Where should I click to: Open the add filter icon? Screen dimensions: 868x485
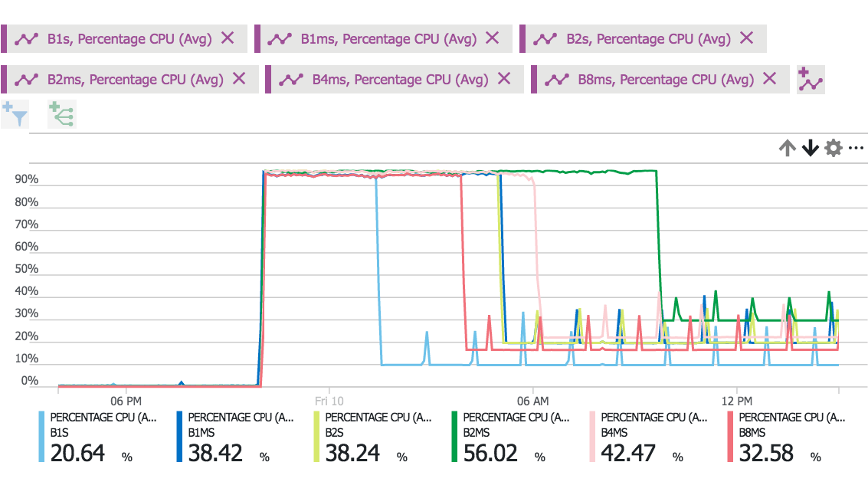15,113
